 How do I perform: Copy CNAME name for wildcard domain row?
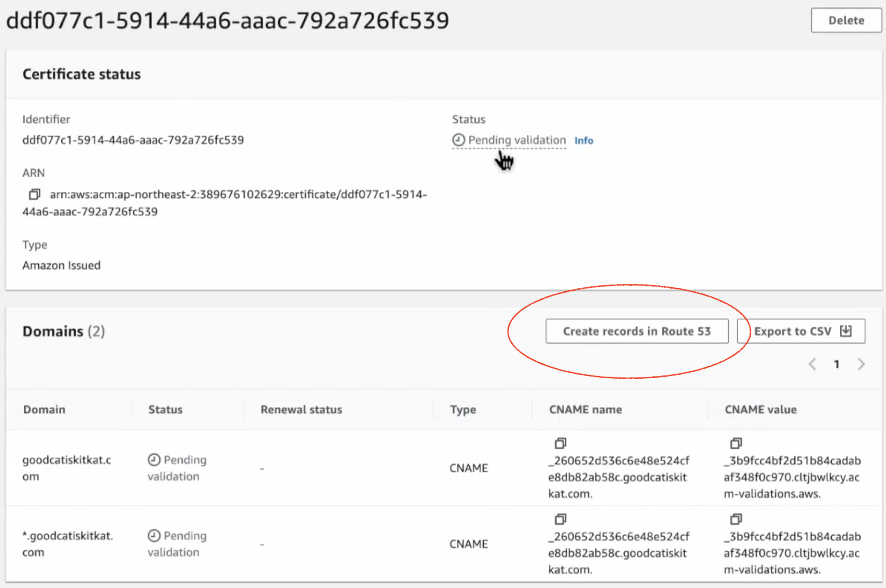coord(560,519)
